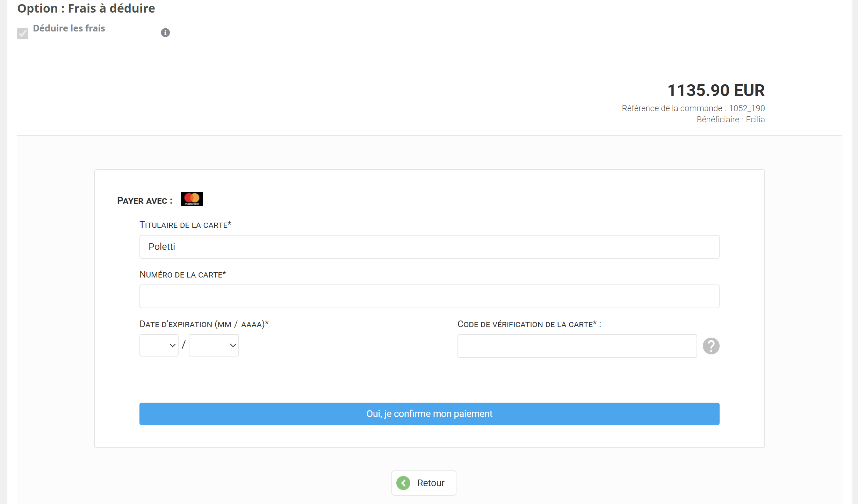The image size is (858, 504).
Task: Click the 1135.90 EUR amount
Action: point(716,91)
